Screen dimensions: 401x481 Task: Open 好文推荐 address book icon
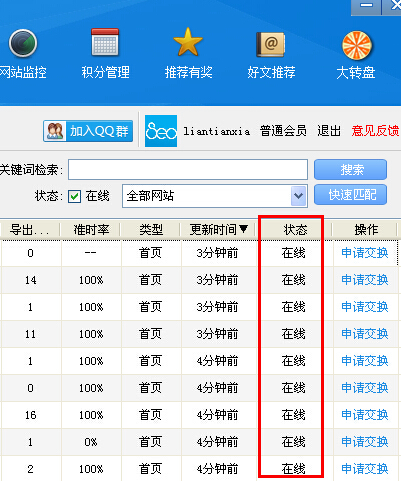pos(271,44)
